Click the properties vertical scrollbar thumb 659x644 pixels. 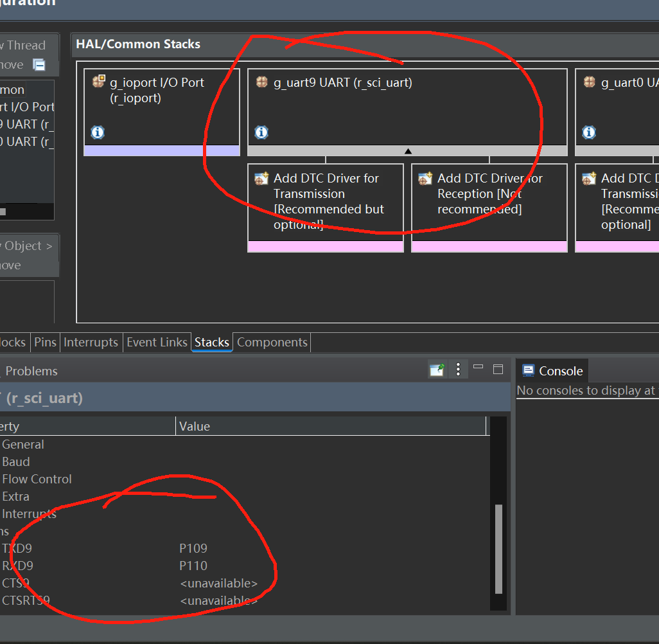pyautogui.click(x=499, y=548)
